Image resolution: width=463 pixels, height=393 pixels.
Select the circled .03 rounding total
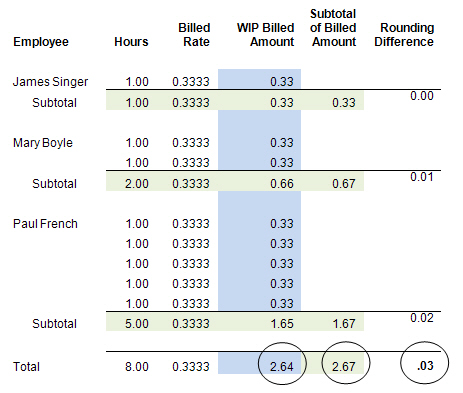point(425,366)
